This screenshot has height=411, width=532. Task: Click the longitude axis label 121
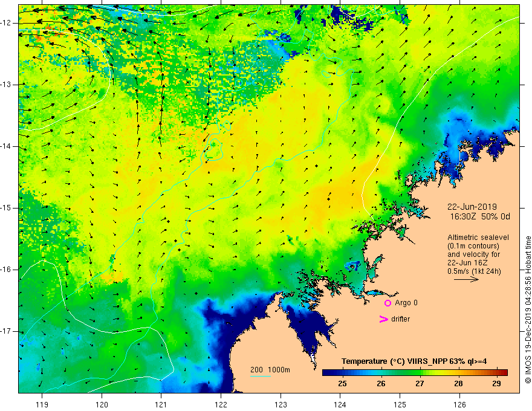[x=161, y=405]
